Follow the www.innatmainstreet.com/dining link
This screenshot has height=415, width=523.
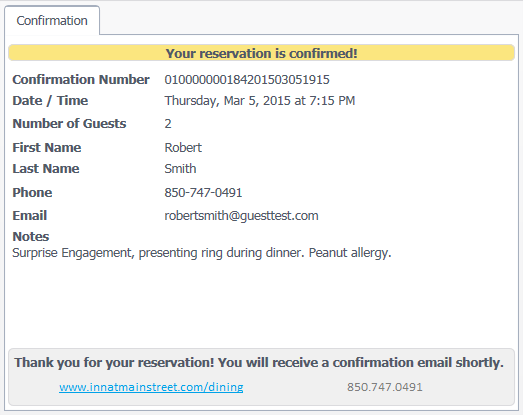pyautogui.click(x=151, y=387)
